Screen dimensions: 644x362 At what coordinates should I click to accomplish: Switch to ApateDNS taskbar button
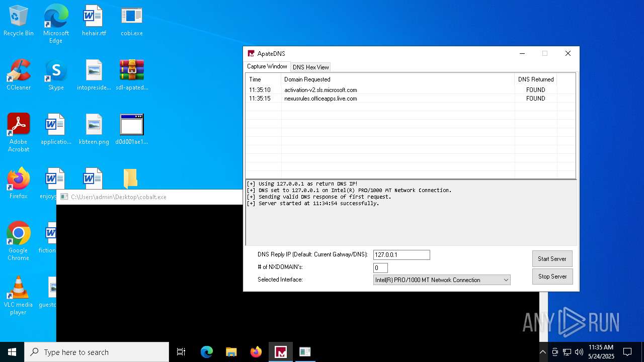click(x=281, y=352)
